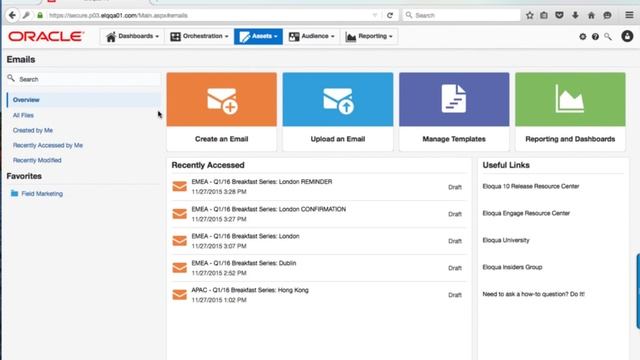Open settings gear icon in Eloqua header
Viewport: 640px width, 360px height.
(582, 37)
